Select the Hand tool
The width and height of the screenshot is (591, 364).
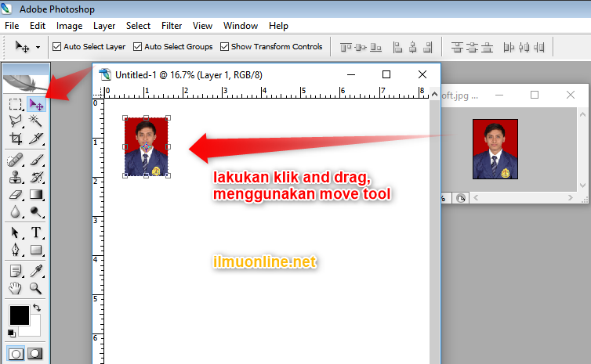coord(16,288)
